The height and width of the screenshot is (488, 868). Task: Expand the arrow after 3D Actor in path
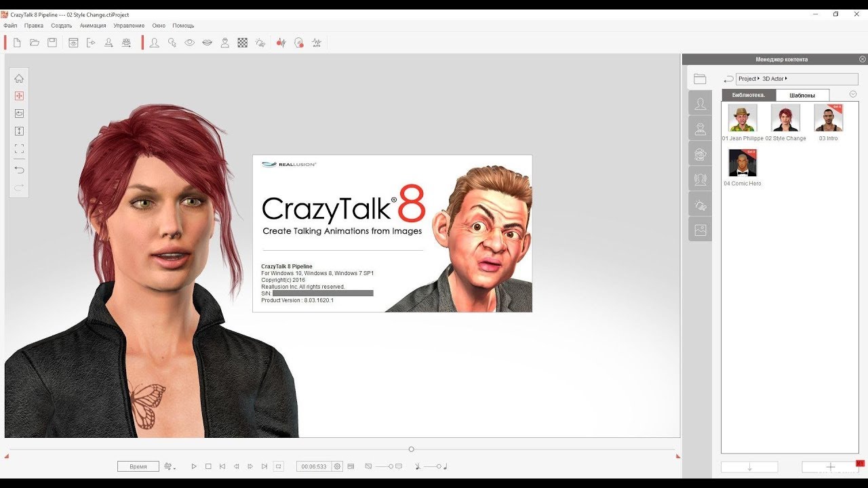786,79
